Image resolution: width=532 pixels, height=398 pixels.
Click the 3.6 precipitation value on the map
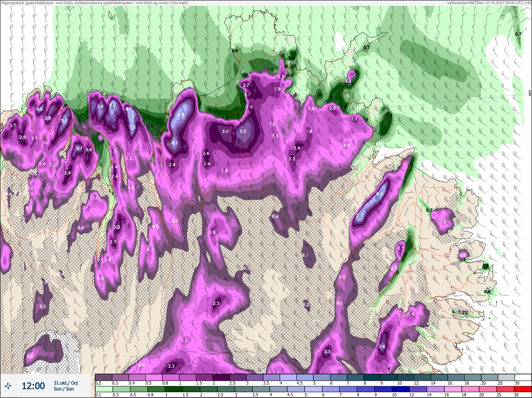[x=382, y=347]
